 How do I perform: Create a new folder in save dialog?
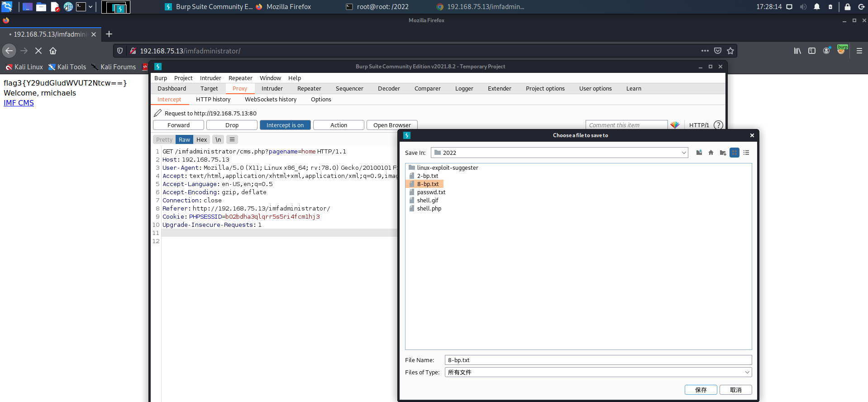(723, 153)
